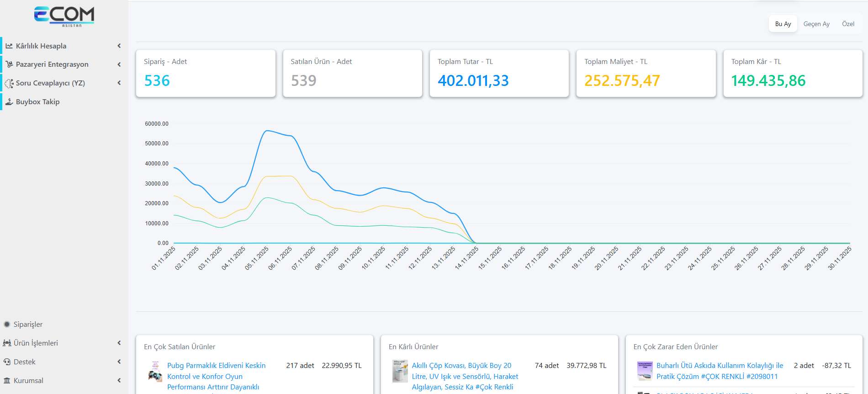Click the Buharlı Ütü product thumbnail
868x394 pixels.
click(645, 371)
